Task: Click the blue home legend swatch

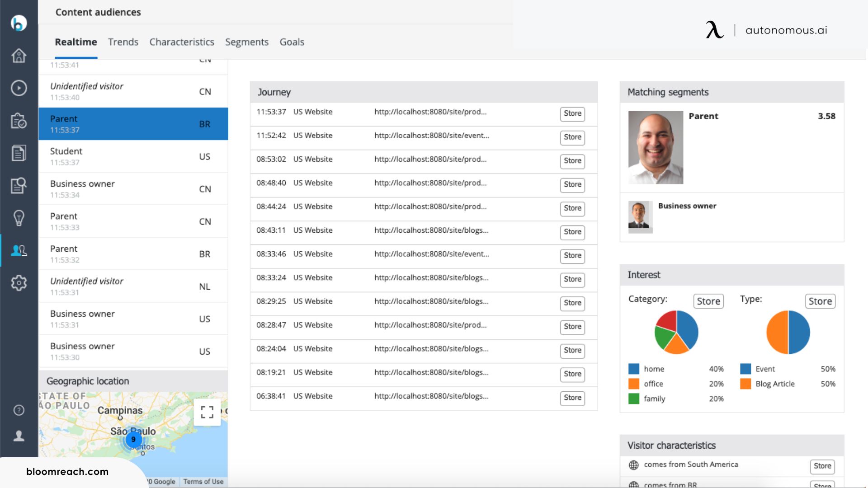Action: (x=634, y=369)
